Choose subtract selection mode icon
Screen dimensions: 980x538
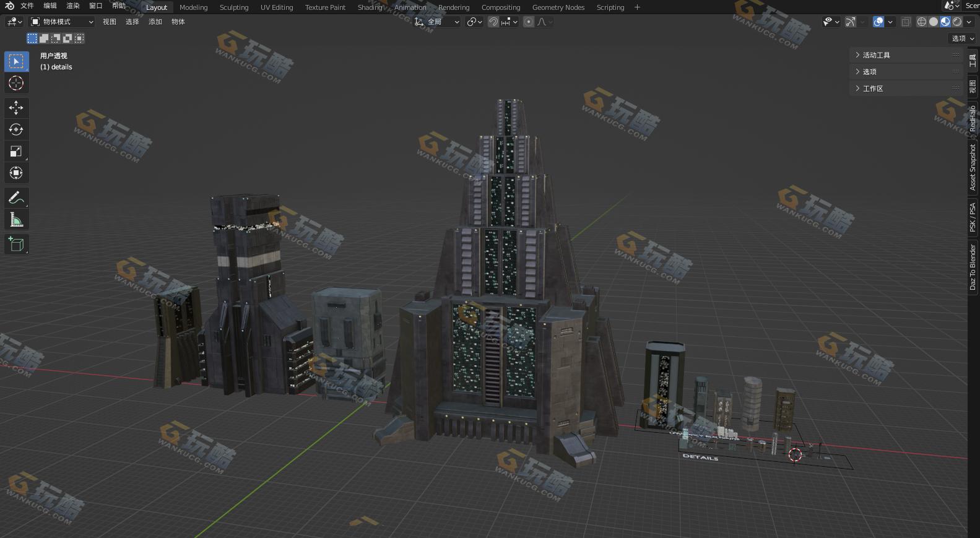click(x=56, y=38)
